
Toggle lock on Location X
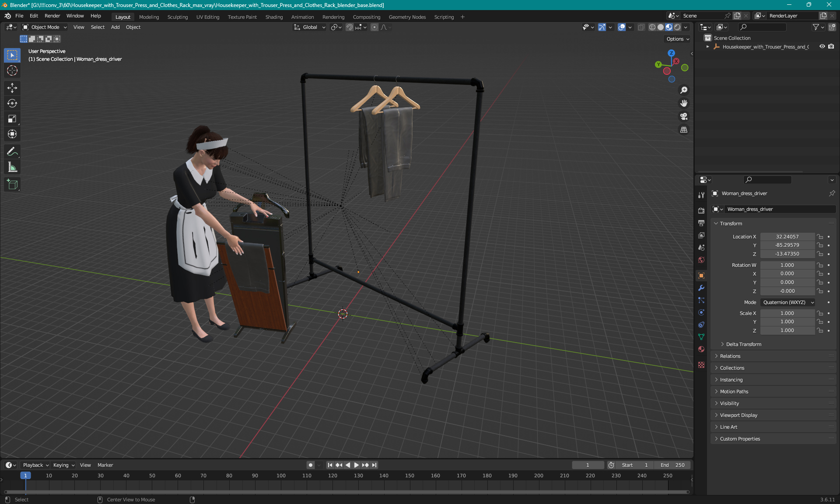tap(820, 237)
